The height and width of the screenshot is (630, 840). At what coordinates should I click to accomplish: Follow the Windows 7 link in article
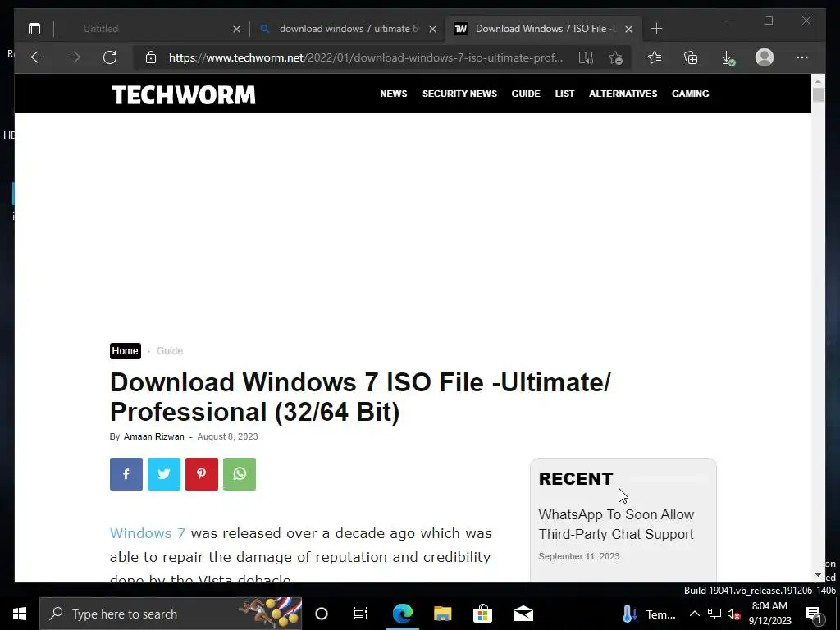tap(148, 533)
